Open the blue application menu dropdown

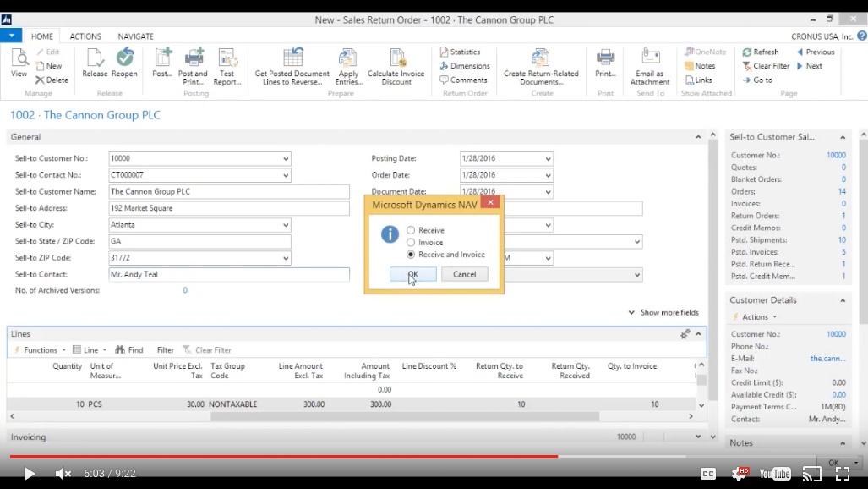11,36
